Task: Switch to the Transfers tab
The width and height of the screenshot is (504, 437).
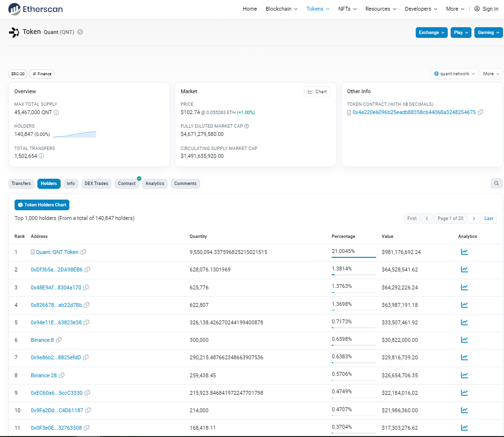Action: 21,184
